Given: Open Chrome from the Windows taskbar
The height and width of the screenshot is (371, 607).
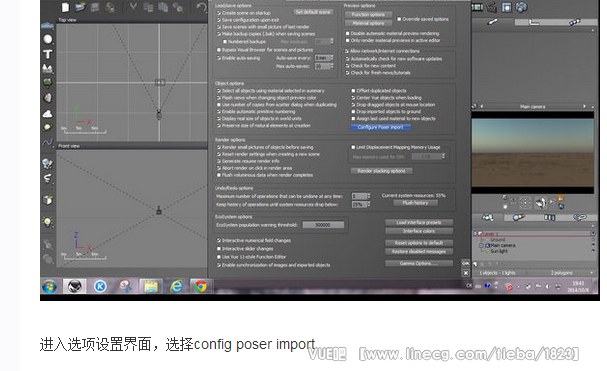Looking at the screenshot, I should pos(200,286).
